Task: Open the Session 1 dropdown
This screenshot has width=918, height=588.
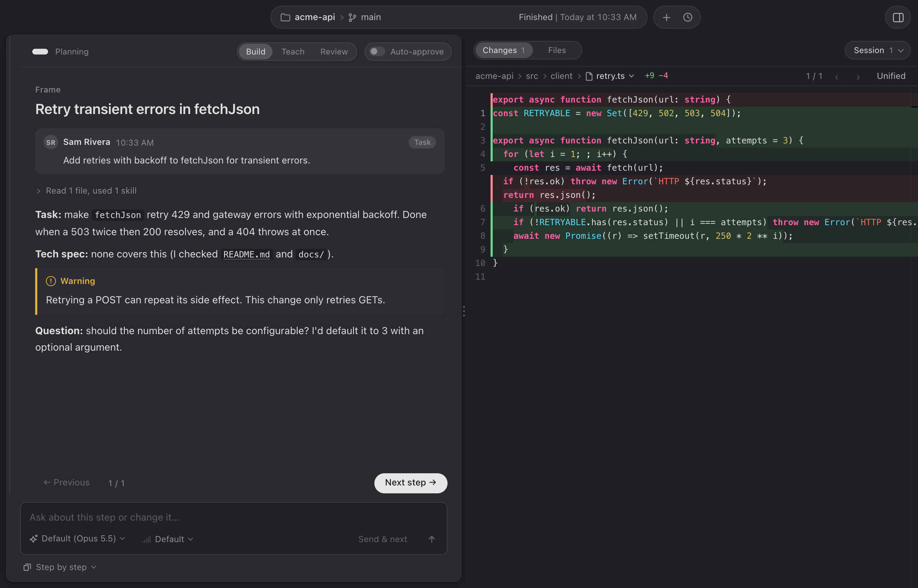Action: [x=877, y=51]
